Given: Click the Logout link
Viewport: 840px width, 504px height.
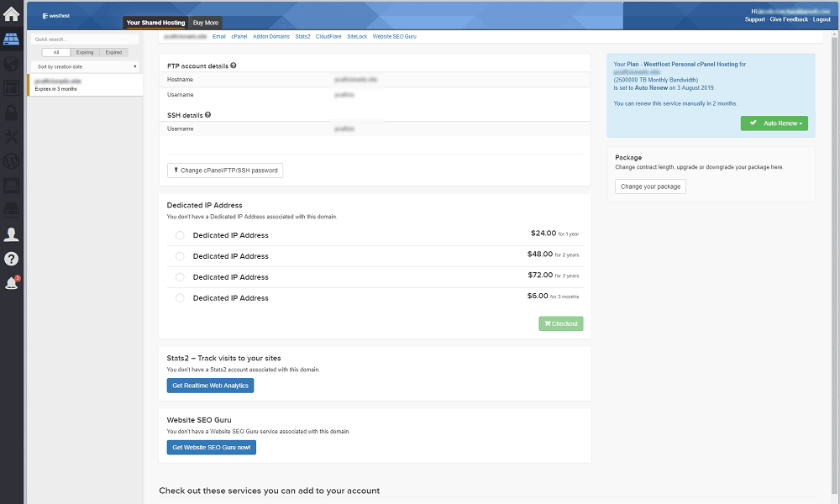Looking at the screenshot, I should point(822,19).
